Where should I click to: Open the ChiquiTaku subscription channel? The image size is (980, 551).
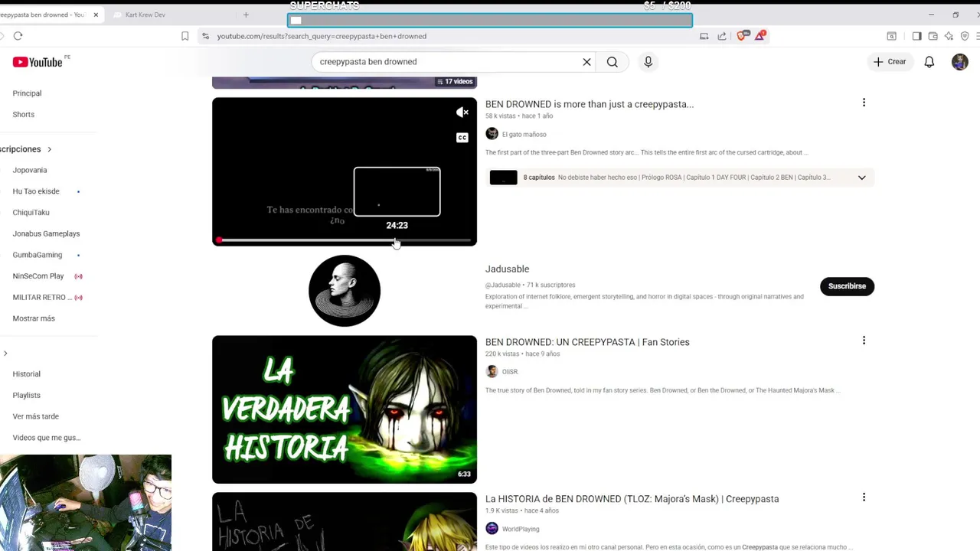pyautogui.click(x=31, y=213)
